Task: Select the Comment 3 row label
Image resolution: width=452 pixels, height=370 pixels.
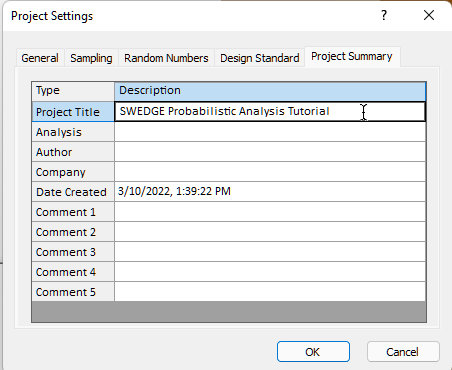Action: point(73,252)
